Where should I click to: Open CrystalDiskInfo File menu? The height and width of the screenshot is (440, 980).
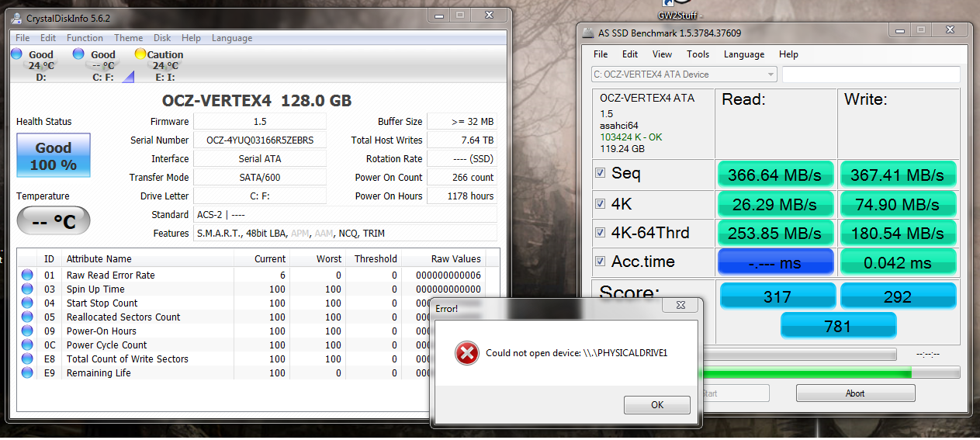click(x=23, y=38)
